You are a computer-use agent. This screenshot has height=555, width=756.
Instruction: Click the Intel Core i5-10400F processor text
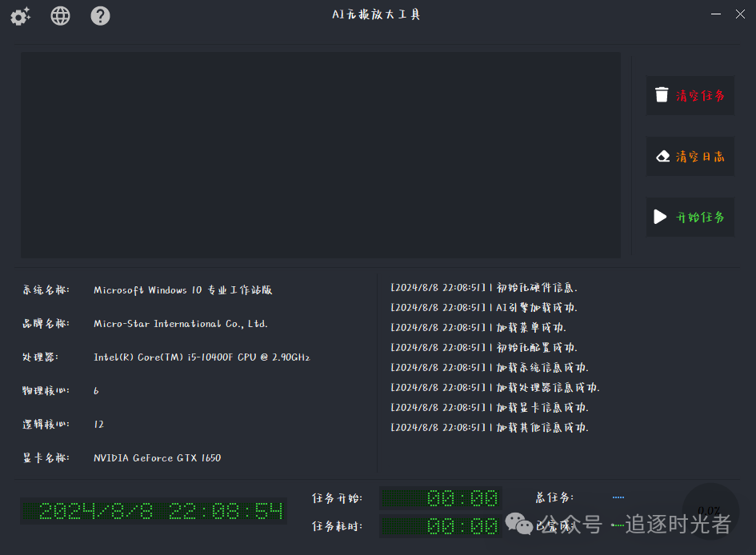202,357
